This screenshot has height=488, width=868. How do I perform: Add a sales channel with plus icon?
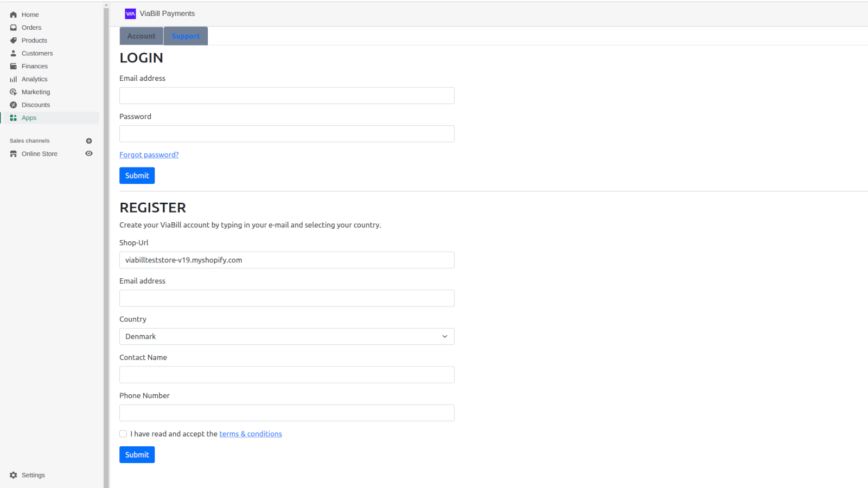(x=89, y=141)
